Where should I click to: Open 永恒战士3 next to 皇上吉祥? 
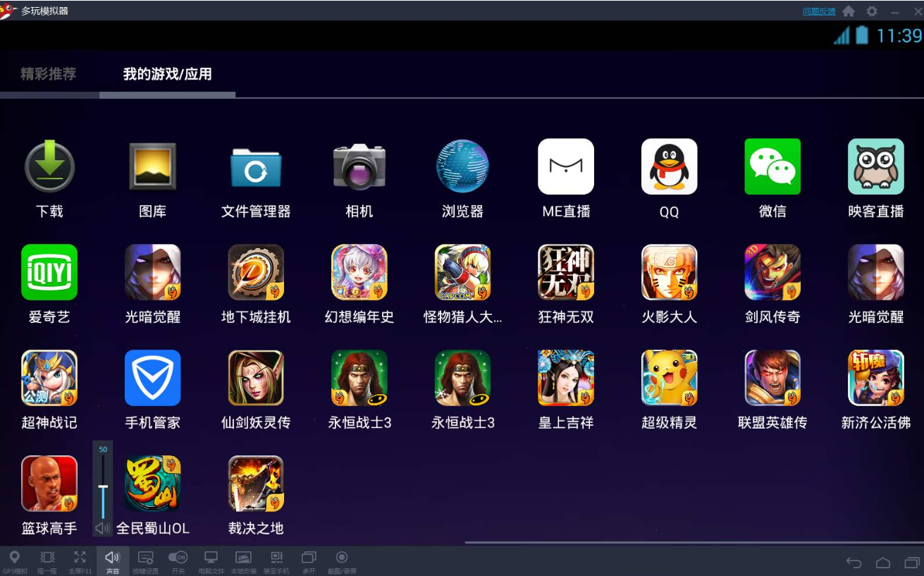(x=462, y=378)
